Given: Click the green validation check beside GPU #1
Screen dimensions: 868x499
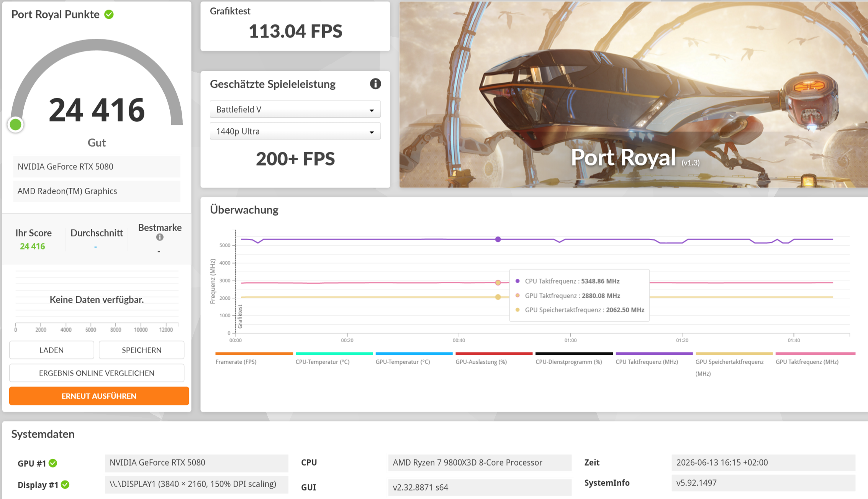Looking at the screenshot, I should coord(53,463).
